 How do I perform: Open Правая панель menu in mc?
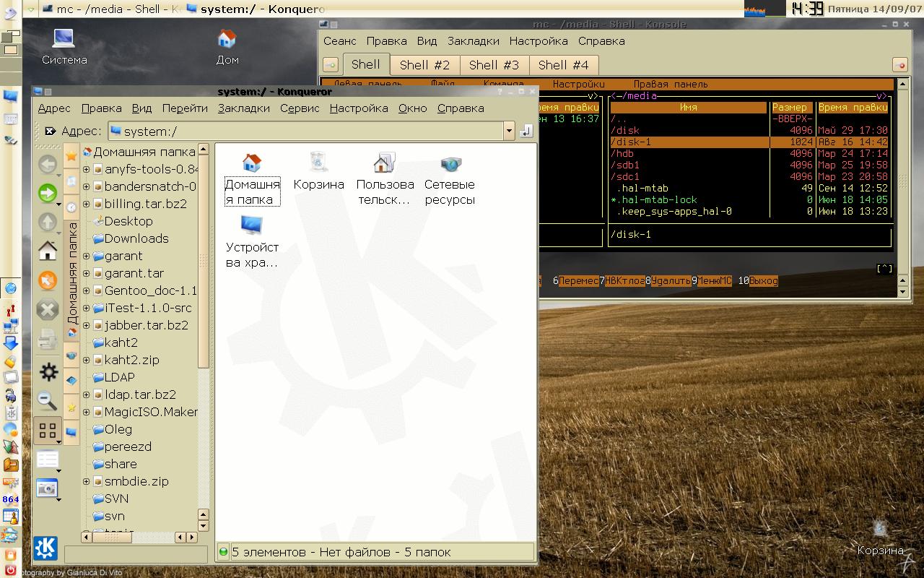(671, 84)
